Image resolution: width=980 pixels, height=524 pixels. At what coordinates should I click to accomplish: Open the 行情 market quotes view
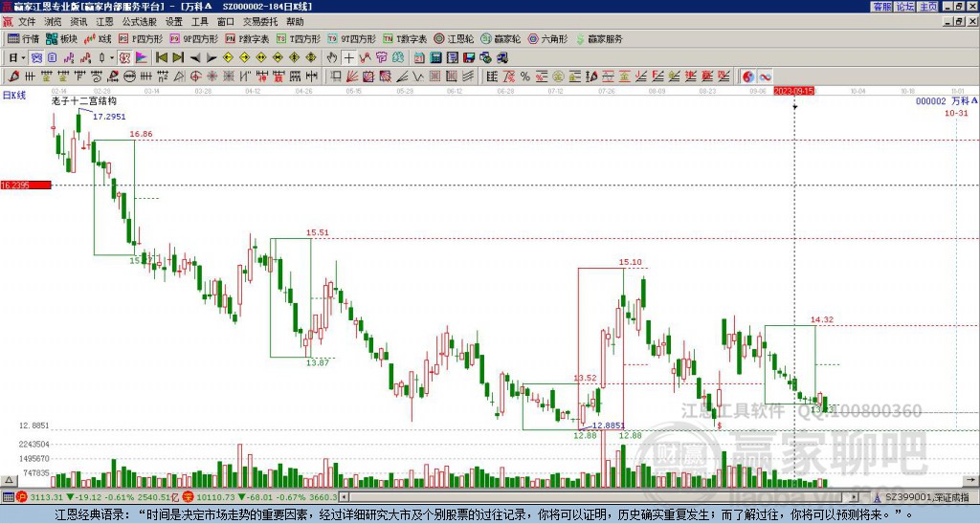click(x=24, y=38)
